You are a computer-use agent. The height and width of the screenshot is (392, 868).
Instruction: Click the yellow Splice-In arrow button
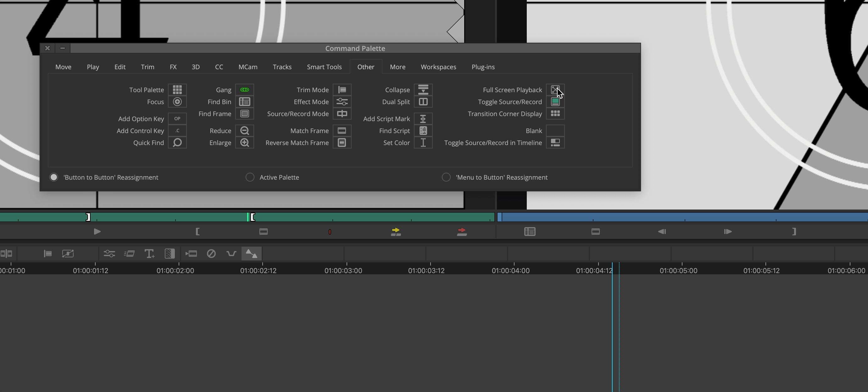(x=396, y=232)
